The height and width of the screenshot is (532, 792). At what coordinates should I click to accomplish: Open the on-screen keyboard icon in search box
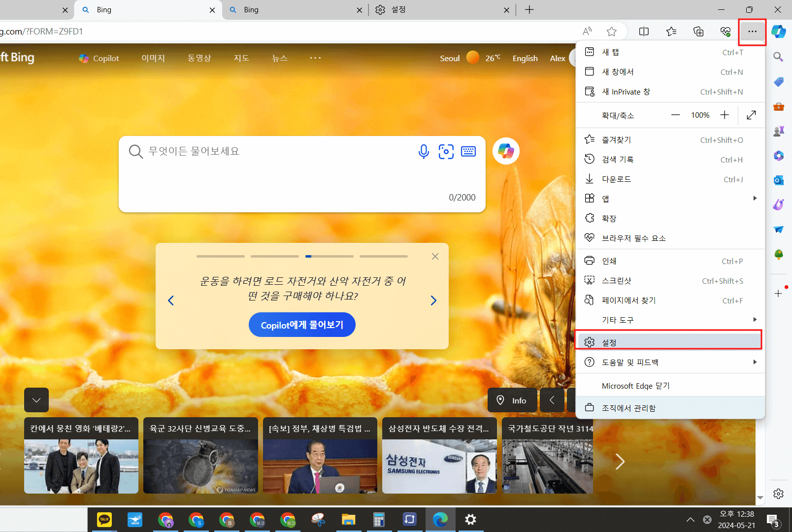(x=468, y=152)
